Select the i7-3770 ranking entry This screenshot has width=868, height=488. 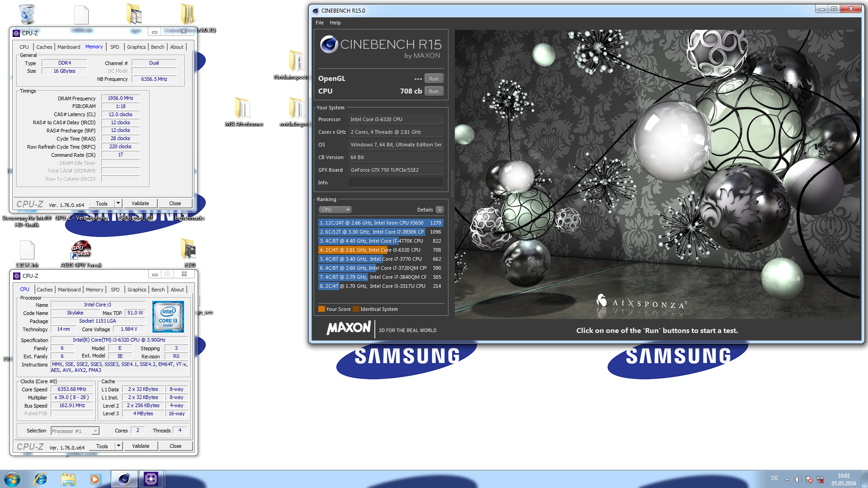click(380, 259)
